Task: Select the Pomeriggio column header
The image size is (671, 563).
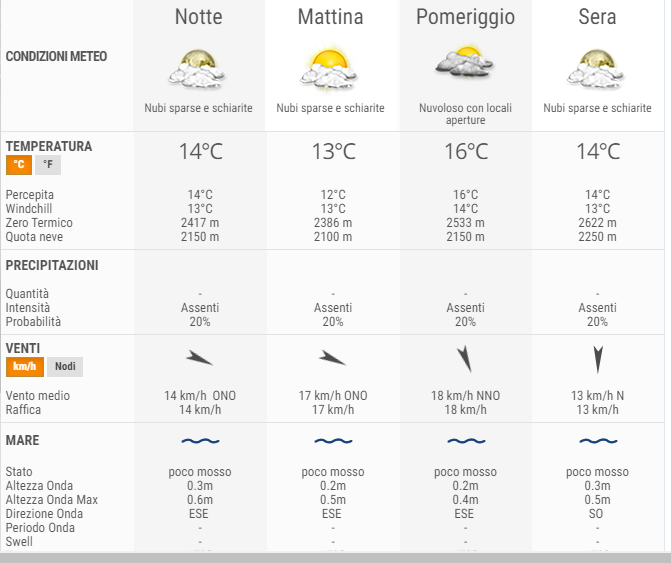Action: coord(465,18)
